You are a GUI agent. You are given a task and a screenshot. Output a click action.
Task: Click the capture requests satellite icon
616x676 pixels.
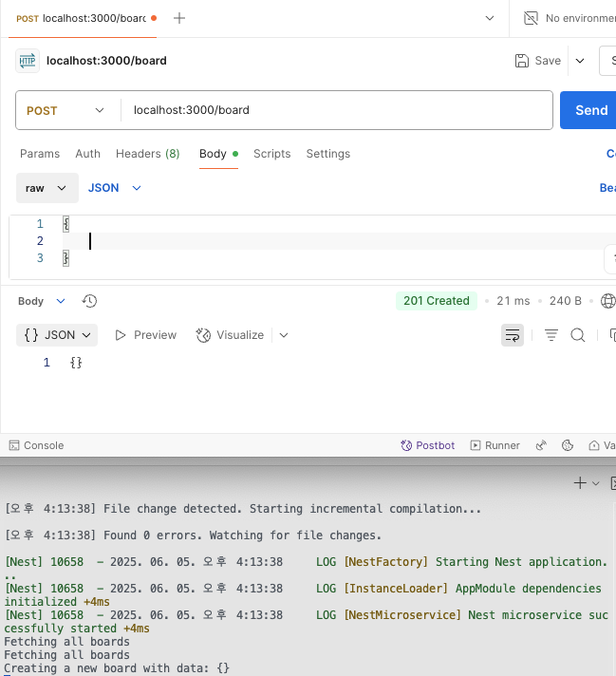pos(541,445)
